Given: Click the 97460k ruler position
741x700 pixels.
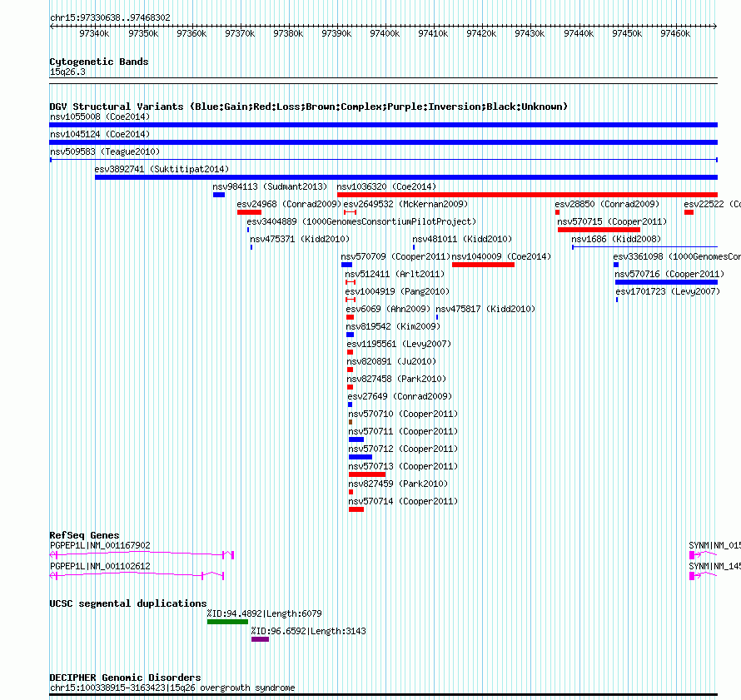Looking at the screenshot, I should (x=675, y=33).
